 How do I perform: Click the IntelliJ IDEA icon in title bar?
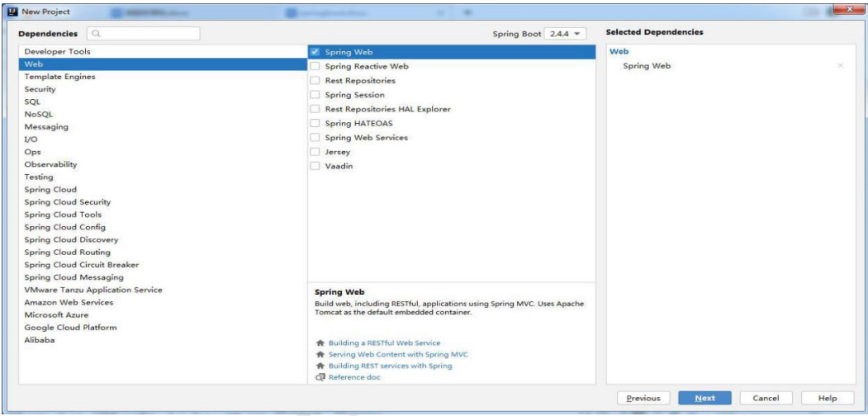click(x=14, y=12)
